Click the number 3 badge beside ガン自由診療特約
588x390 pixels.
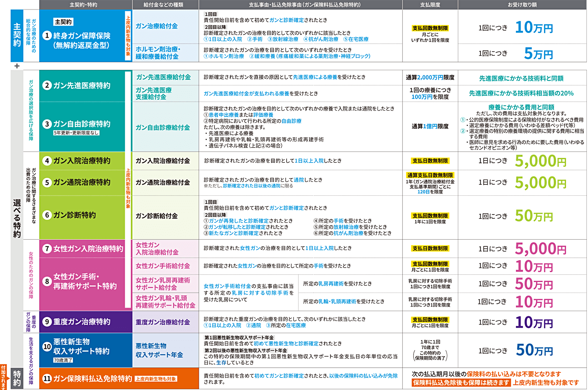click(x=47, y=124)
